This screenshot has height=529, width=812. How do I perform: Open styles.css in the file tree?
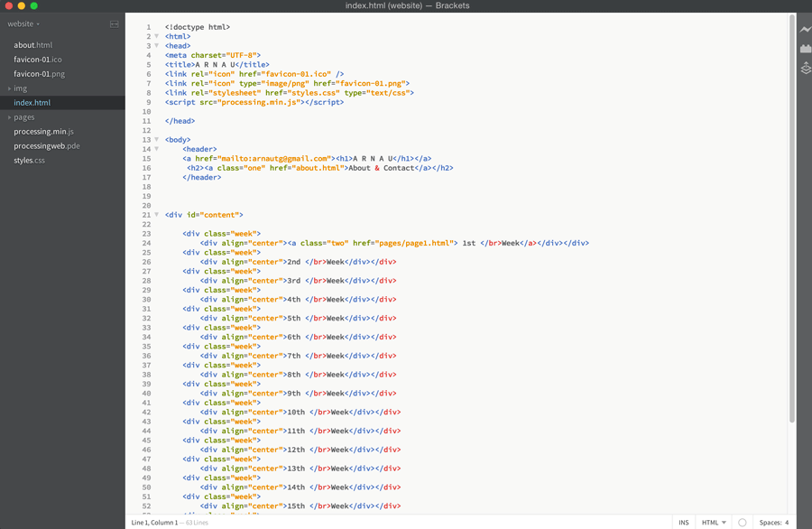coord(29,161)
